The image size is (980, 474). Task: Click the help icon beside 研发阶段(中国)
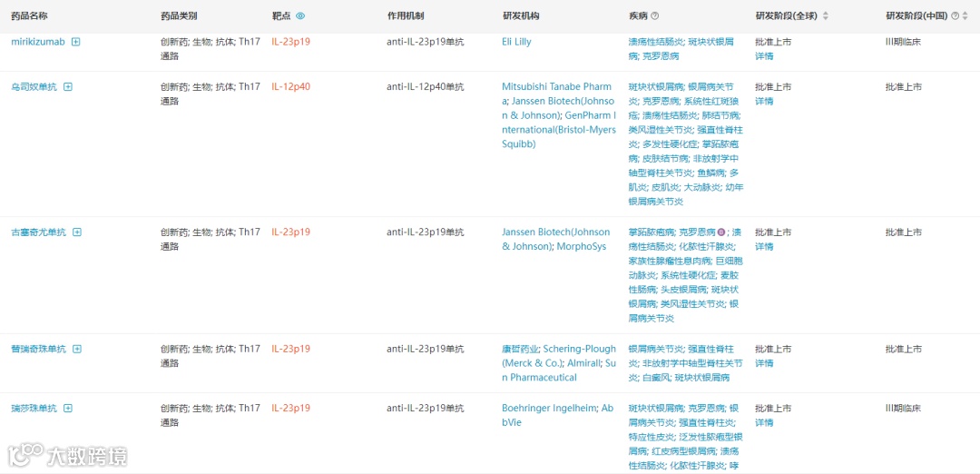pyautogui.click(x=955, y=16)
